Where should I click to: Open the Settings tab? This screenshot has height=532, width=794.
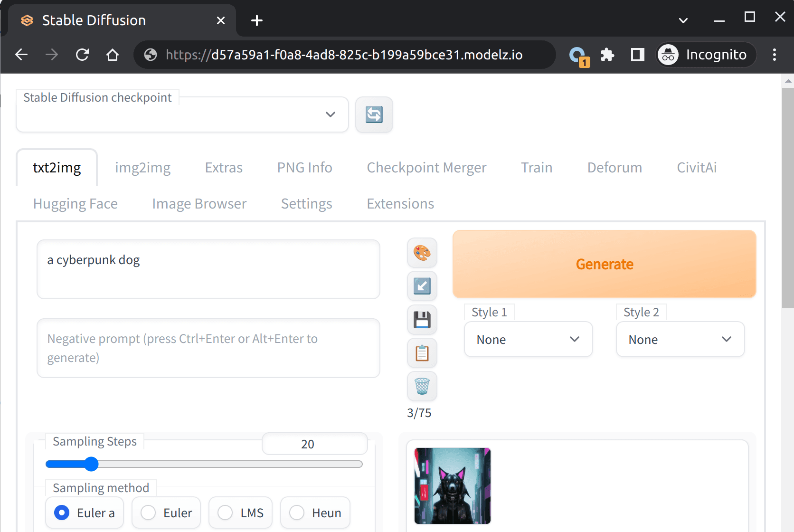[307, 204]
